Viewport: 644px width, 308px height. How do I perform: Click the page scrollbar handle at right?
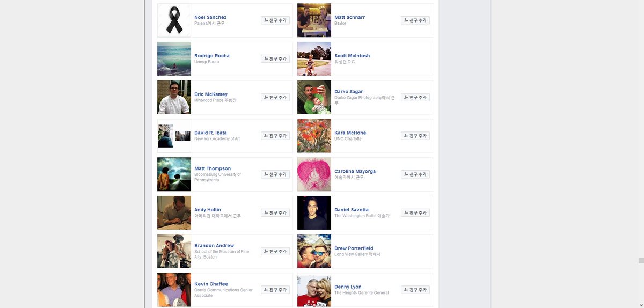coord(641,261)
